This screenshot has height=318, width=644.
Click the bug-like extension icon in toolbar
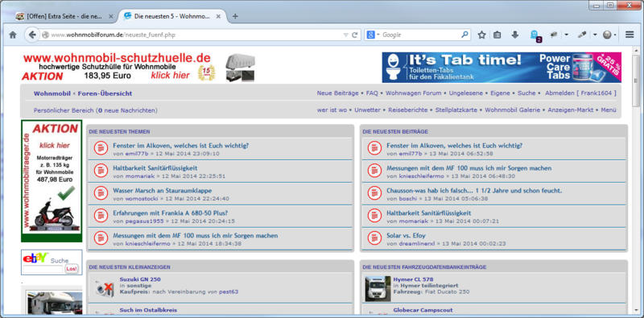(x=554, y=35)
